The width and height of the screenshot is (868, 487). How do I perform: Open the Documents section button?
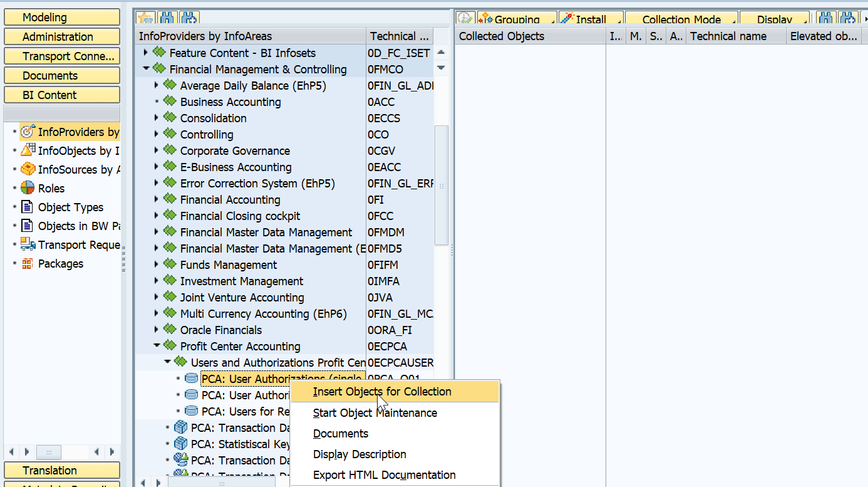pyautogui.click(x=62, y=76)
